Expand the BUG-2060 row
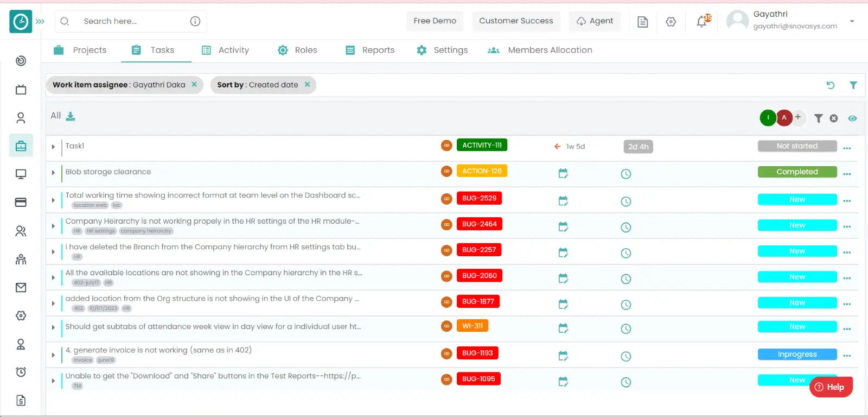 point(53,277)
